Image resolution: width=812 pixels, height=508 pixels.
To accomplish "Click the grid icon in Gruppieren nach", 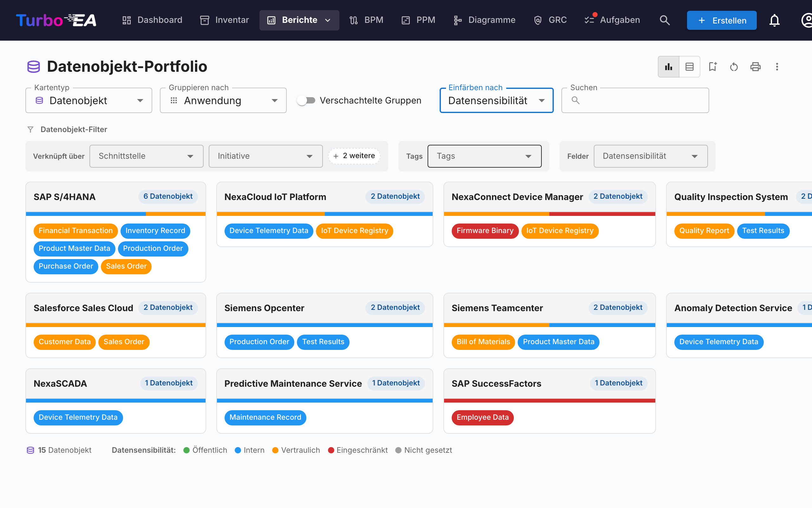I will (174, 100).
